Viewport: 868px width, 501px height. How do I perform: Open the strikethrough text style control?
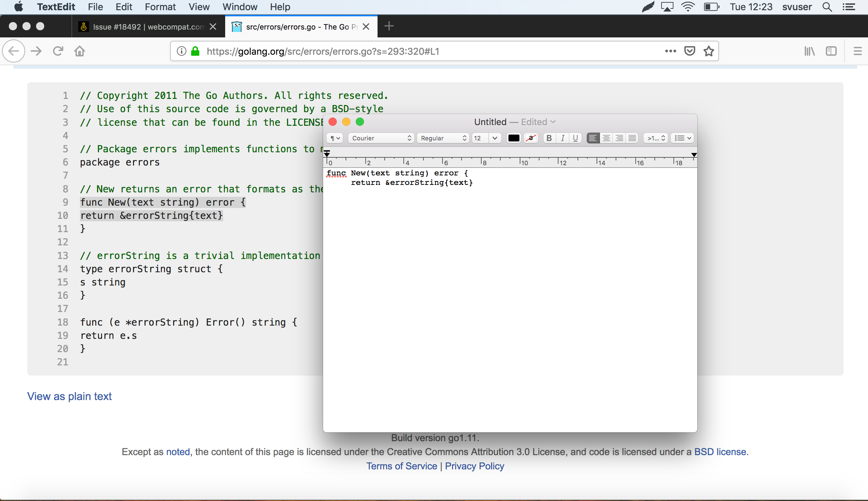[530, 138]
